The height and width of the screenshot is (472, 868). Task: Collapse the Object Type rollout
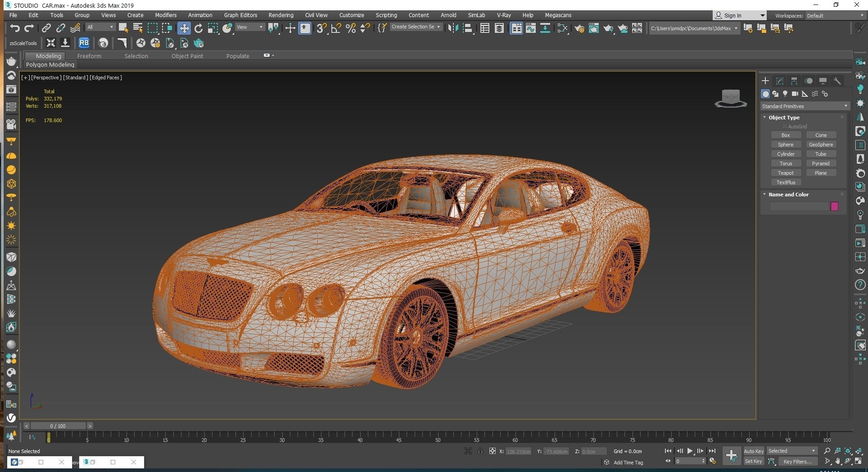tap(784, 118)
